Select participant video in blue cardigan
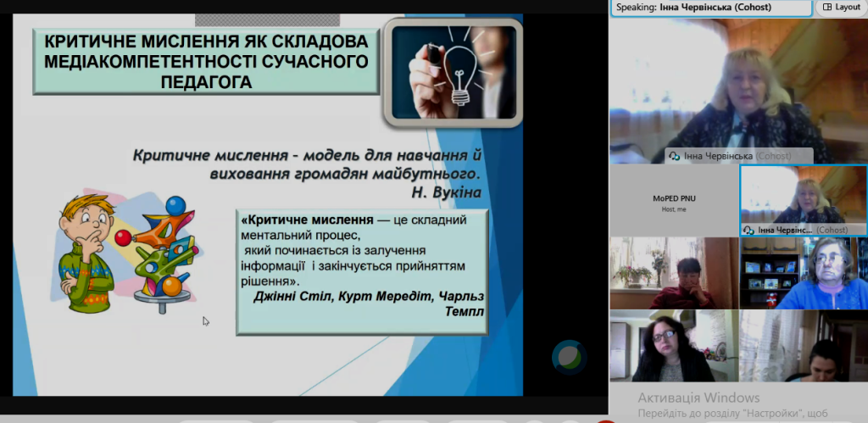The image size is (868, 423). pyautogui.click(x=803, y=273)
